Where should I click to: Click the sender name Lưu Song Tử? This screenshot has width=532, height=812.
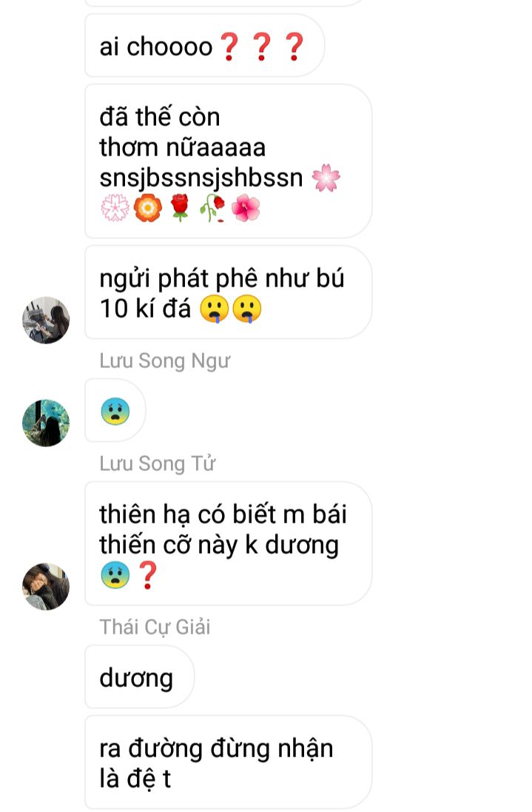pyautogui.click(x=158, y=463)
